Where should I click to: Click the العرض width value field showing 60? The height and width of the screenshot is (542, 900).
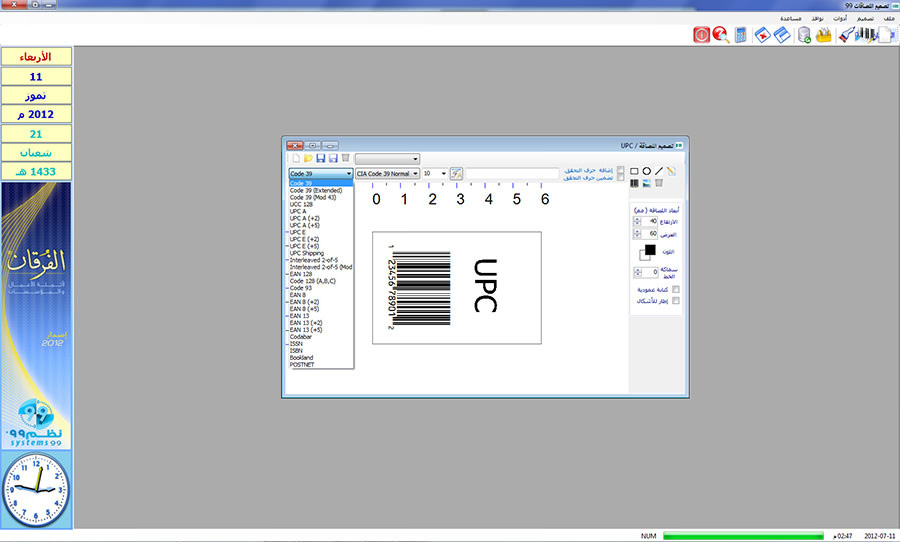649,234
